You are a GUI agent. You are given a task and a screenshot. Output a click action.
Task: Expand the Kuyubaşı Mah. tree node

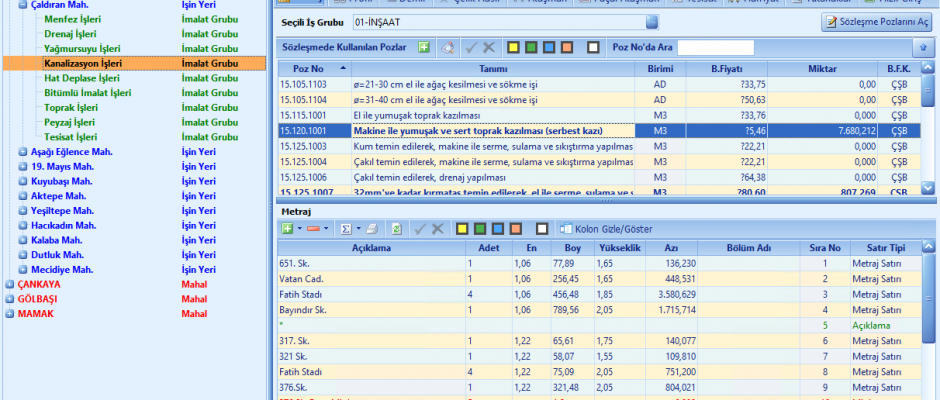pyautogui.click(x=23, y=181)
